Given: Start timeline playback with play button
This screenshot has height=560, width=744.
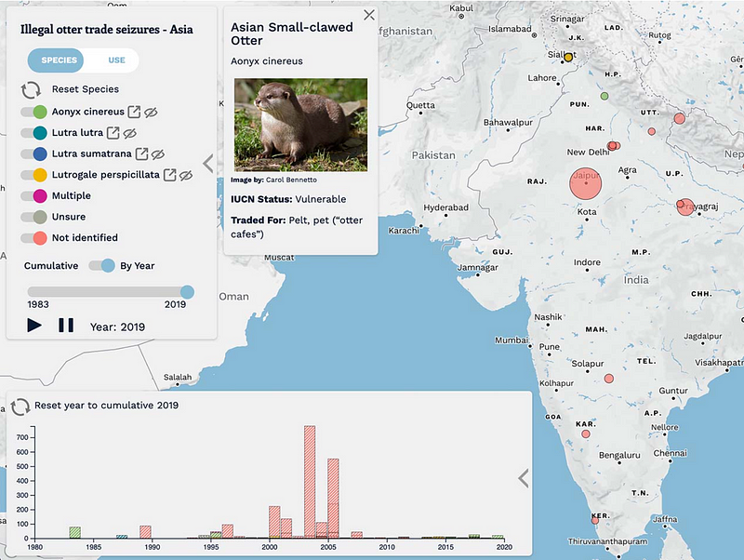Looking at the screenshot, I should pos(34,326).
